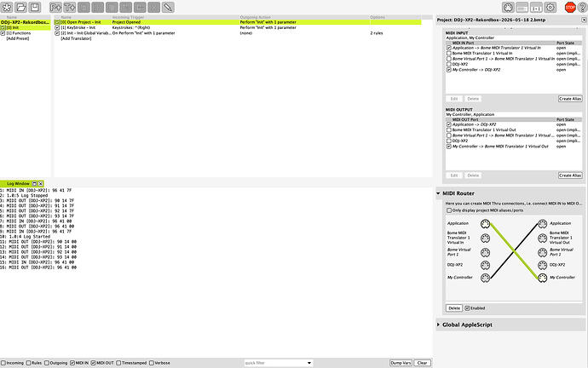Click the Options column header
The height and width of the screenshot is (368, 588).
click(x=378, y=17)
